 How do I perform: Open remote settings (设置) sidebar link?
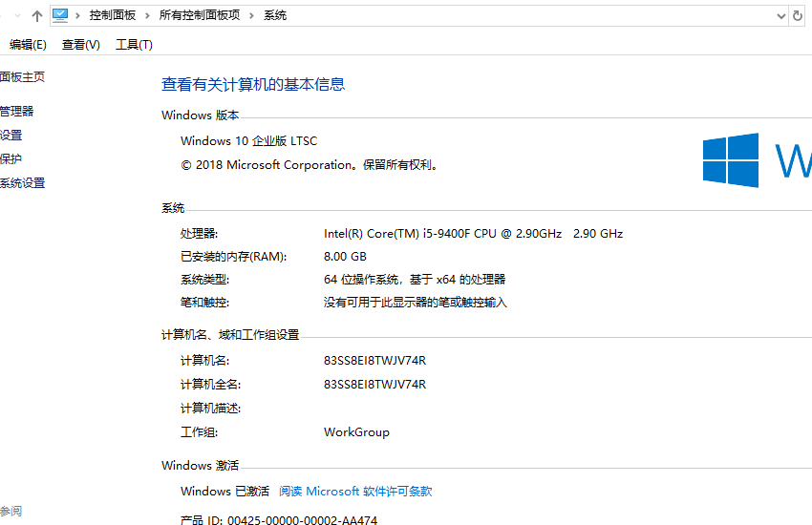[x=11, y=136]
